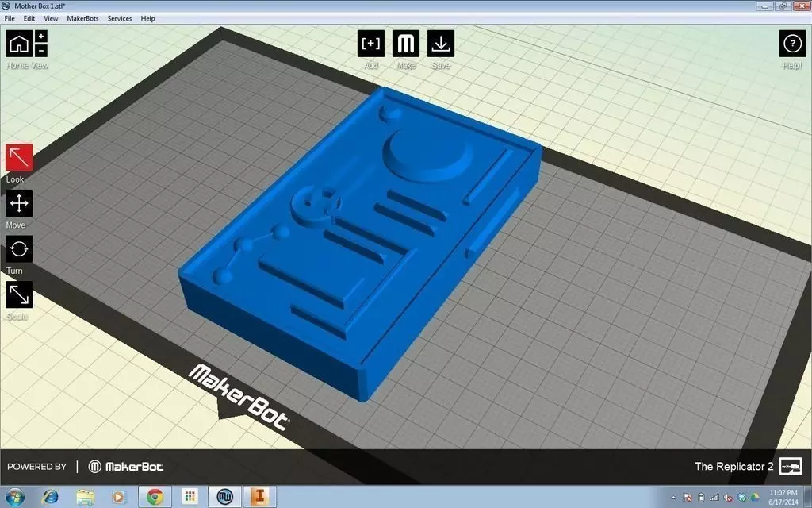Open the network signal tray icon
The height and width of the screenshot is (508, 812).
[714, 498]
